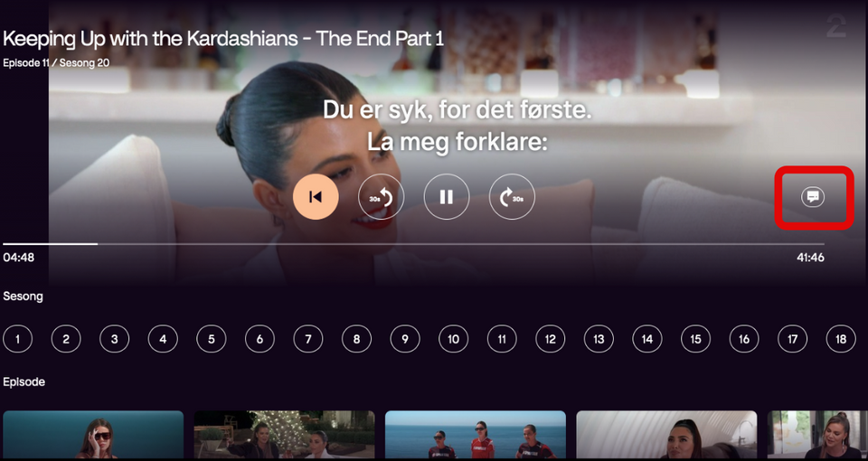The height and width of the screenshot is (461, 868).
Task: Pick season 3 circle
Action: [x=115, y=339]
